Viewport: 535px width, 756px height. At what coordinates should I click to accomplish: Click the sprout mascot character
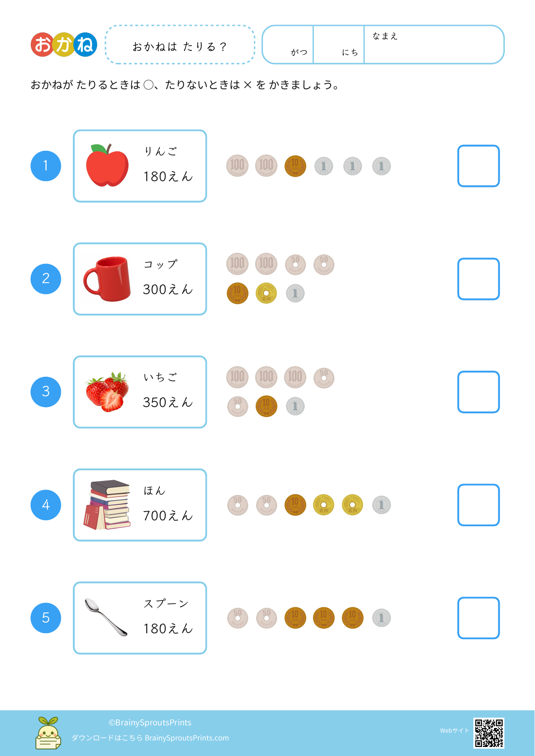click(48, 733)
